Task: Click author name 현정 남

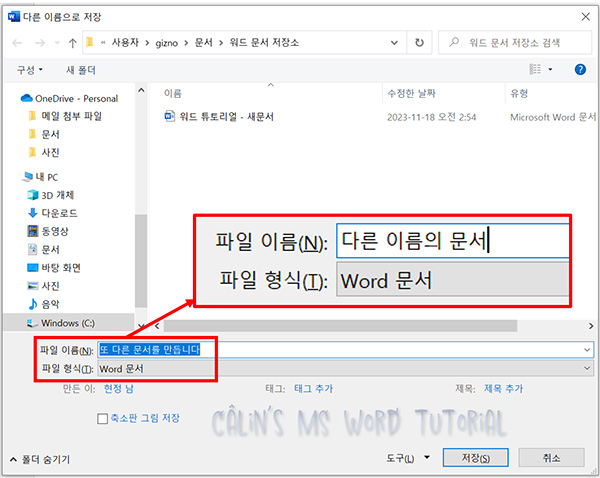Action: click(119, 389)
